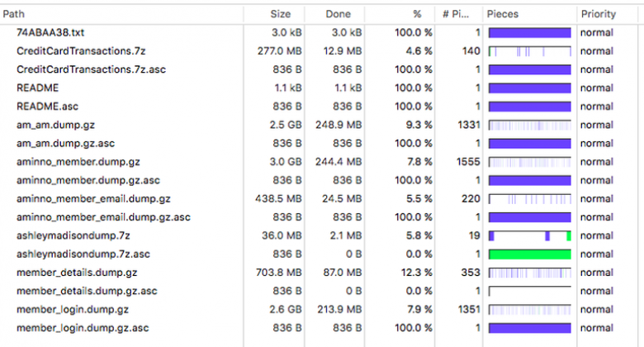Click pieces bar of member_details.dump.gz

click(529, 273)
